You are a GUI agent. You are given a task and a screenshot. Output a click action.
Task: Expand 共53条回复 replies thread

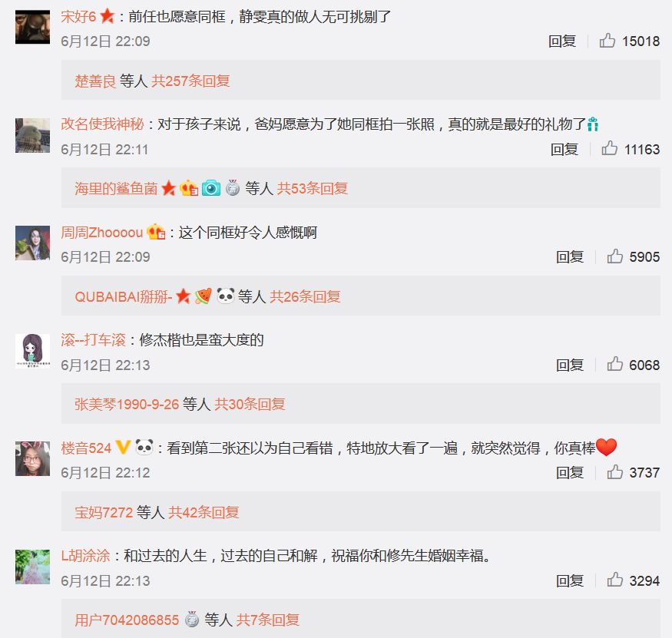click(312, 188)
